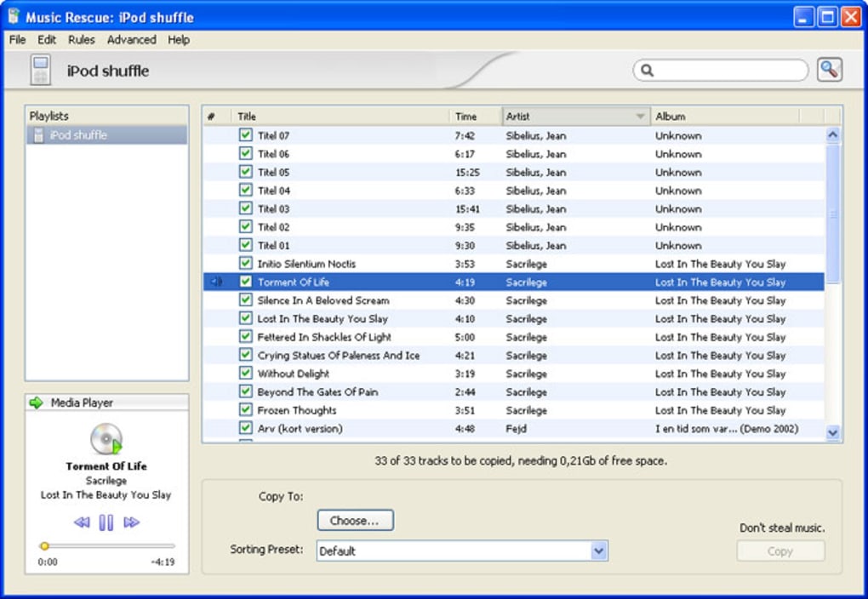Sort by Title column header
This screenshot has width=868, height=599.
(x=340, y=117)
